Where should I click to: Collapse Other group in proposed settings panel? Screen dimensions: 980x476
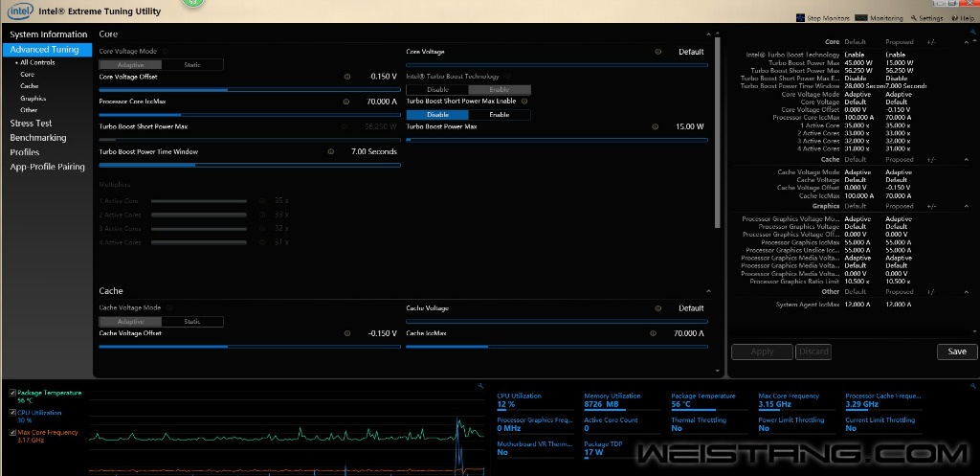pyautogui.click(x=967, y=291)
